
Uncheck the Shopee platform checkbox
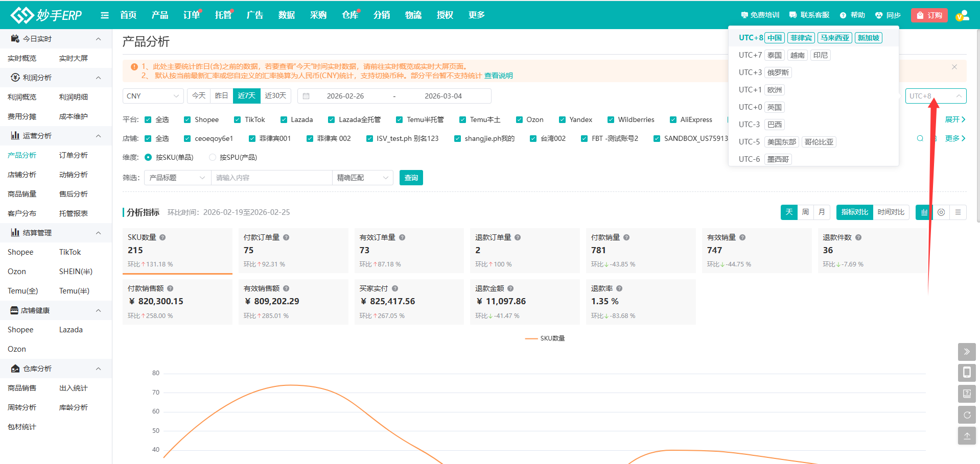[x=187, y=120]
